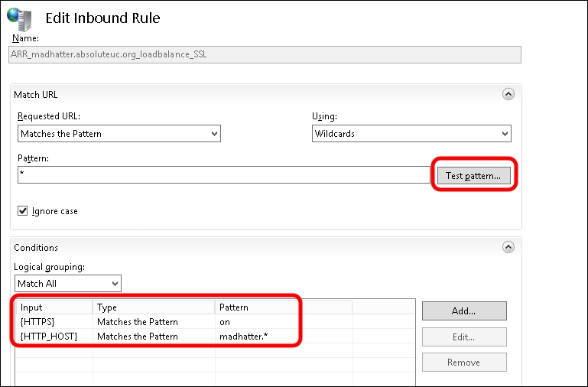Image resolution: width=588 pixels, height=387 pixels.
Task: Click the Add condition button
Action: click(x=464, y=311)
